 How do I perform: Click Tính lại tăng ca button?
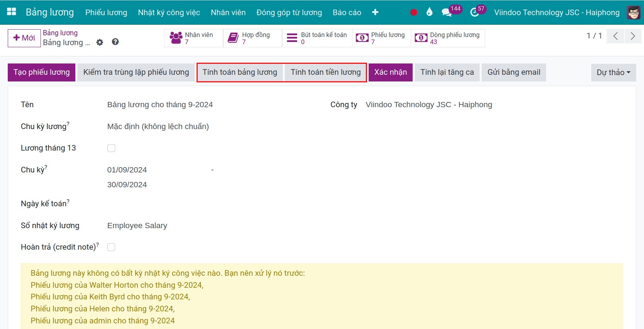(447, 72)
